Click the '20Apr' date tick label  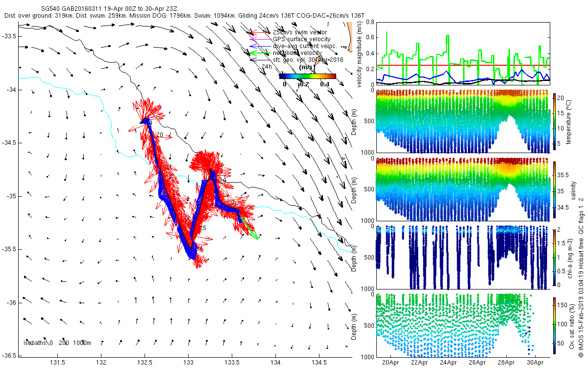pos(391,363)
